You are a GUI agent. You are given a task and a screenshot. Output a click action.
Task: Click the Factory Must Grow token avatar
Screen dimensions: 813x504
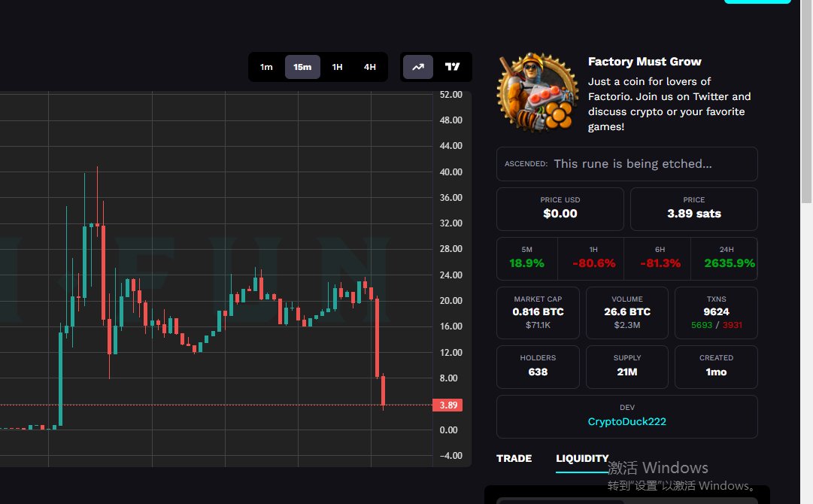538,93
